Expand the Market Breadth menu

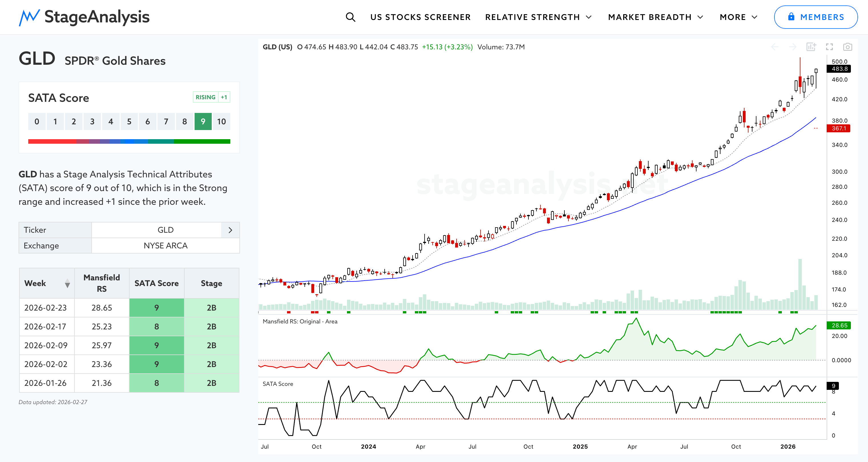pos(655,17)
